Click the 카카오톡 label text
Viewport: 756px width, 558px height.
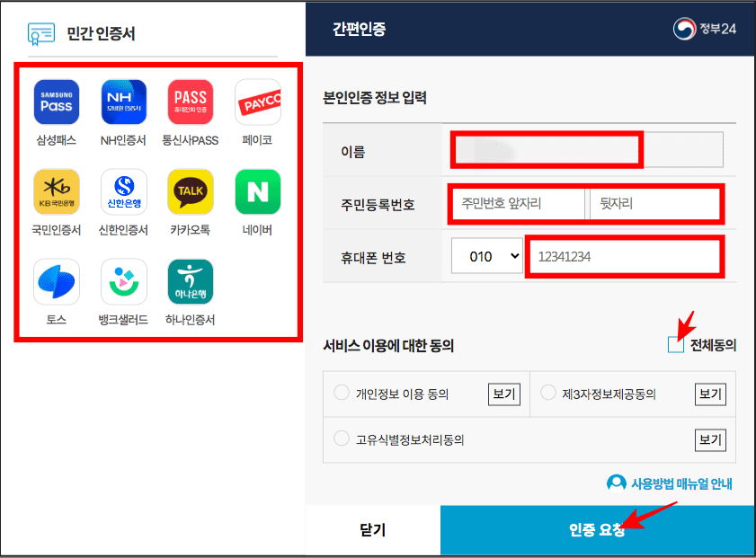[x=190, y=230]
